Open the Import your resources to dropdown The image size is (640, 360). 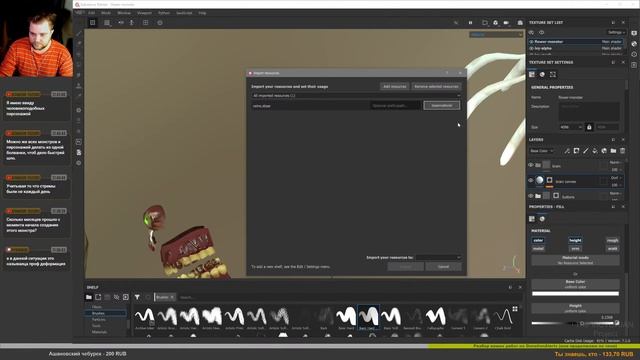click(439, 258)
